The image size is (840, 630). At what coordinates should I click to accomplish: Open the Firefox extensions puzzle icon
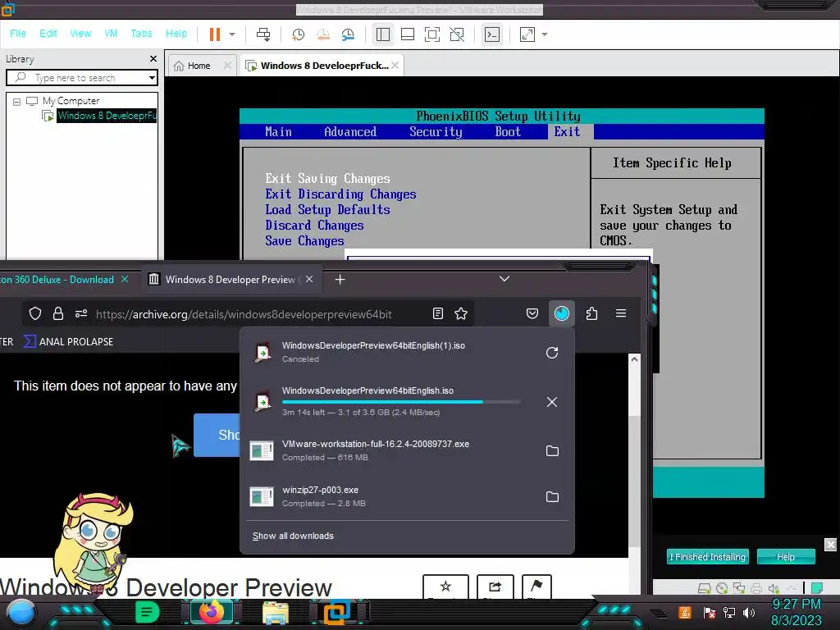coord(591,313)
